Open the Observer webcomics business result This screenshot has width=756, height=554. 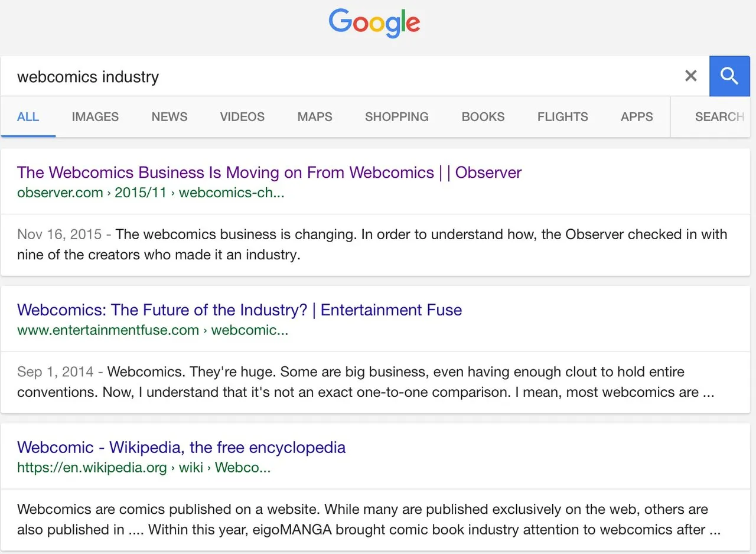(269, 172)
